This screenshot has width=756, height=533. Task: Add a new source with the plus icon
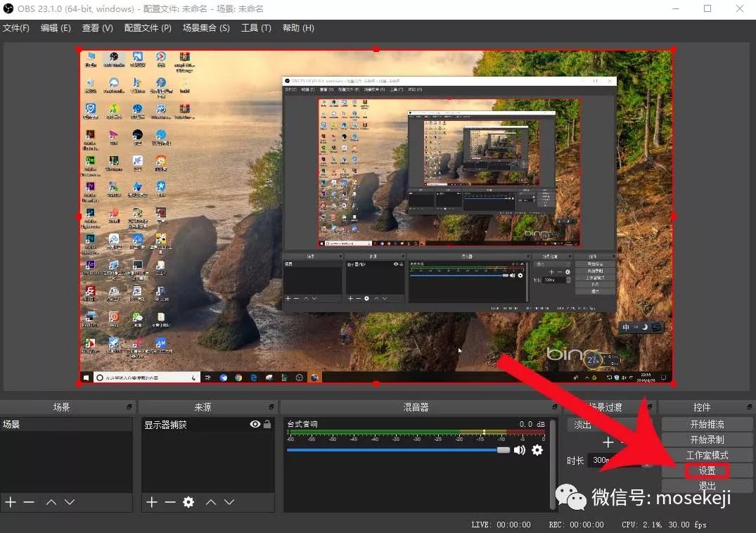point(151,502)
